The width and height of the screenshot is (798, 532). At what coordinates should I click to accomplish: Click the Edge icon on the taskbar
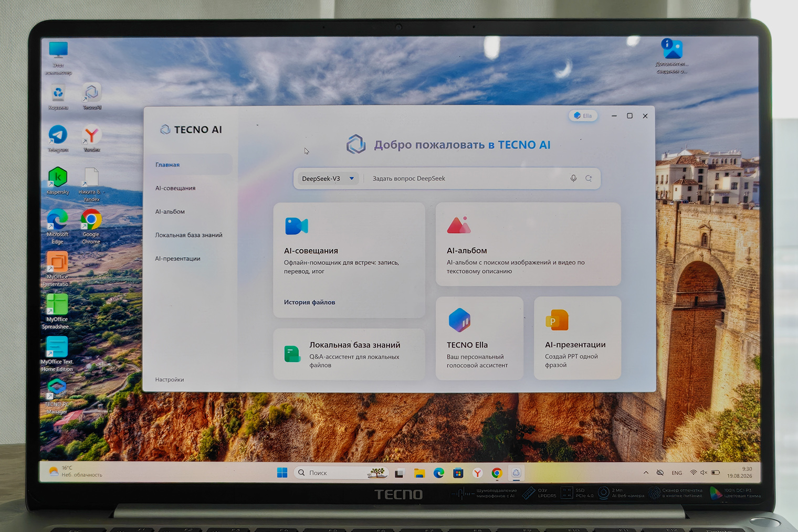click(439, 473)
